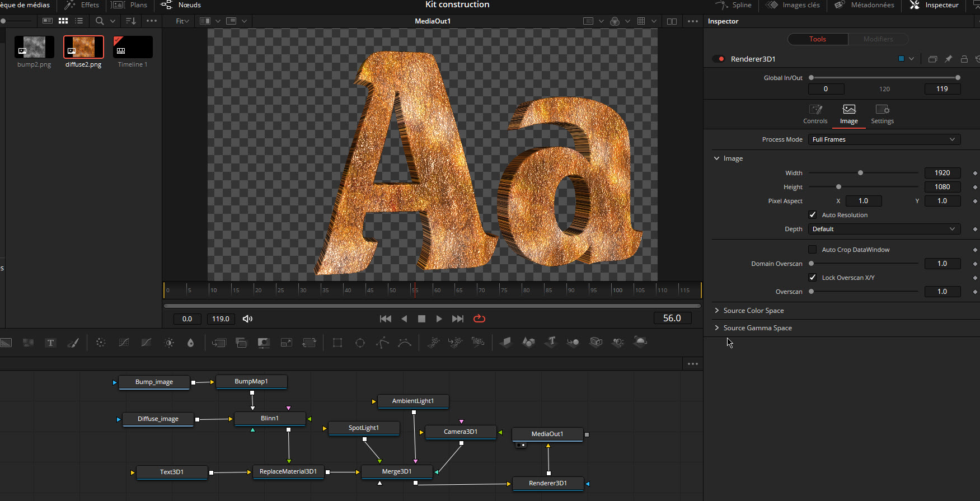Enable Auto Crop DataWindow
The height and width of the screenshot is (501, 980).
pos(813,250)
